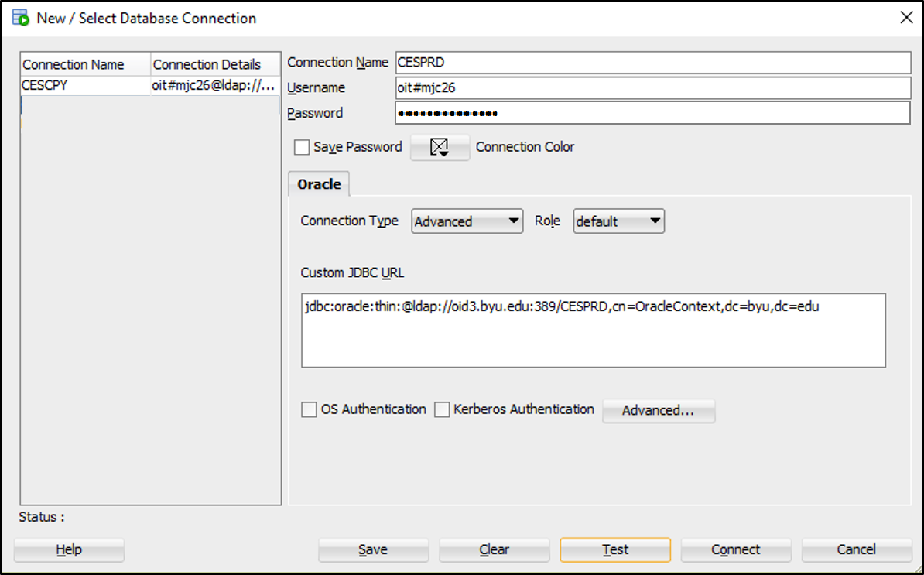Click the Help button

69,549
